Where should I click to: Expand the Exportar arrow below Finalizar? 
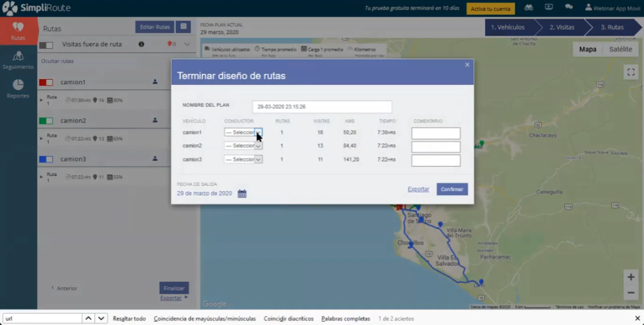click(186, 297)
